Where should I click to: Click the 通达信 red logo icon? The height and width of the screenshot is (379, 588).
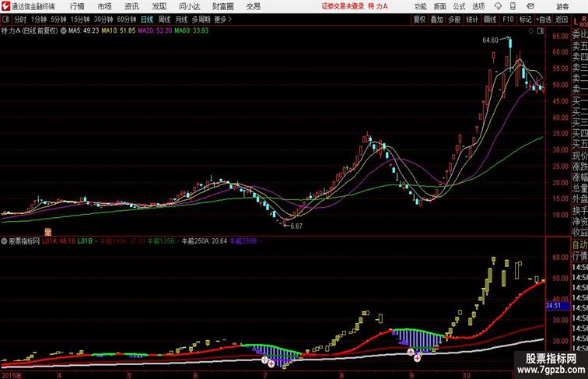(x=5, y=6)
